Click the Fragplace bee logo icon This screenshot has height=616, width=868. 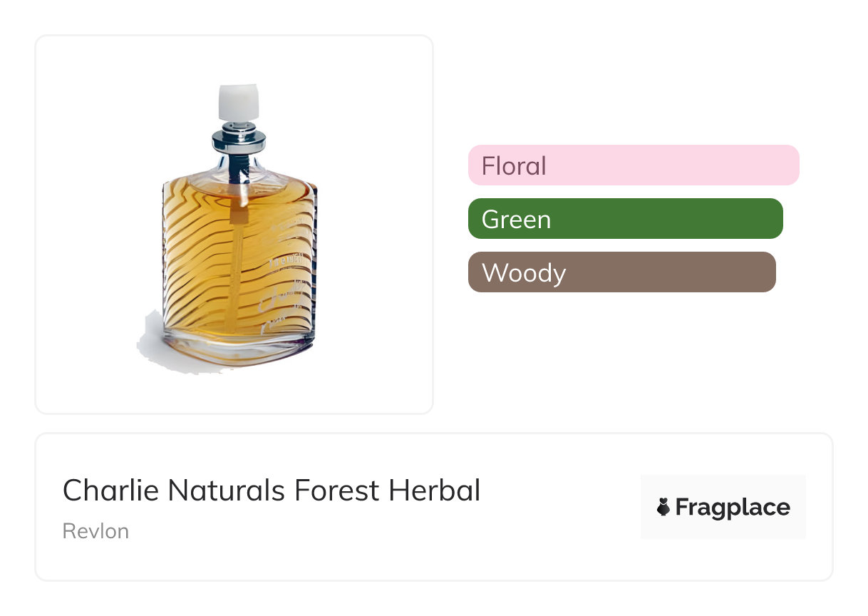(663, 507)
